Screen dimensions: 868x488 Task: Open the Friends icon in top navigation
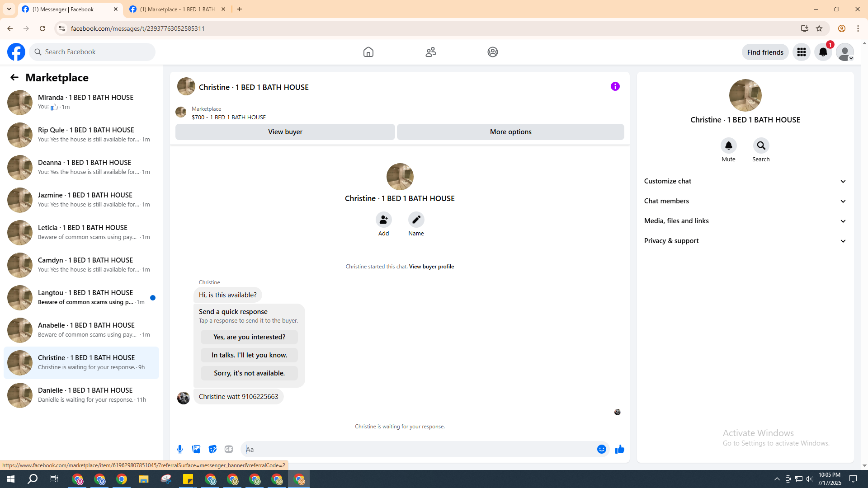(x=431, y=52)
